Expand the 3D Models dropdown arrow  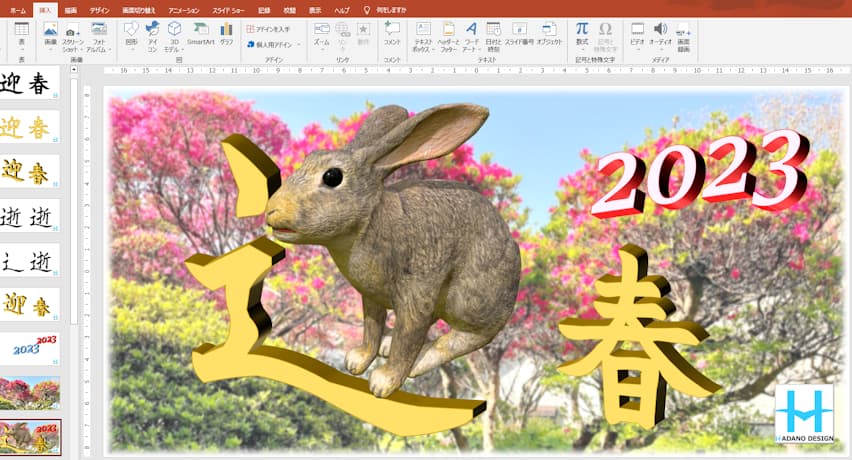(x=183, y=49)
